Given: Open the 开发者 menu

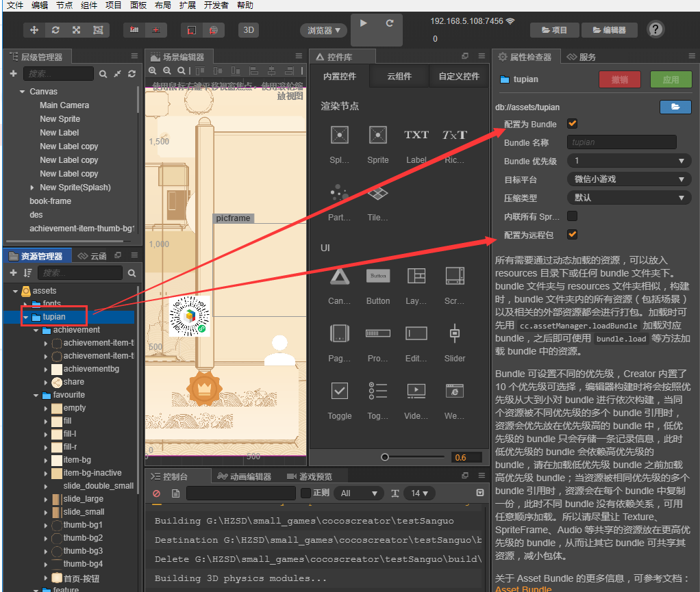Looking at the screenshot, I should tap(216, 5).
